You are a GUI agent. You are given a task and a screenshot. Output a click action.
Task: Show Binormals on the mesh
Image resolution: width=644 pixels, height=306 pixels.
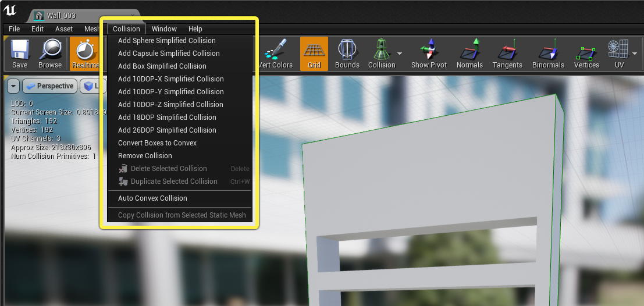(548, 54)
